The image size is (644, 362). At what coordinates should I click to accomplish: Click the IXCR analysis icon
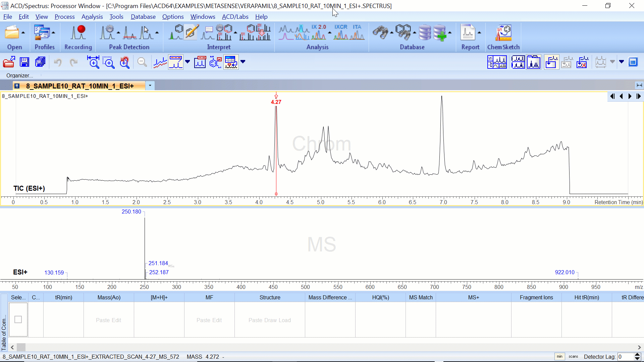tap(341, 33)
